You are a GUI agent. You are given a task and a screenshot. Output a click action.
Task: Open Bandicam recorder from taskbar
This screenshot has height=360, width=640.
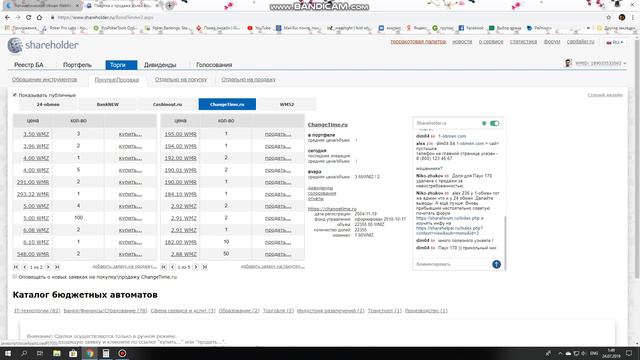click(122, 353)
